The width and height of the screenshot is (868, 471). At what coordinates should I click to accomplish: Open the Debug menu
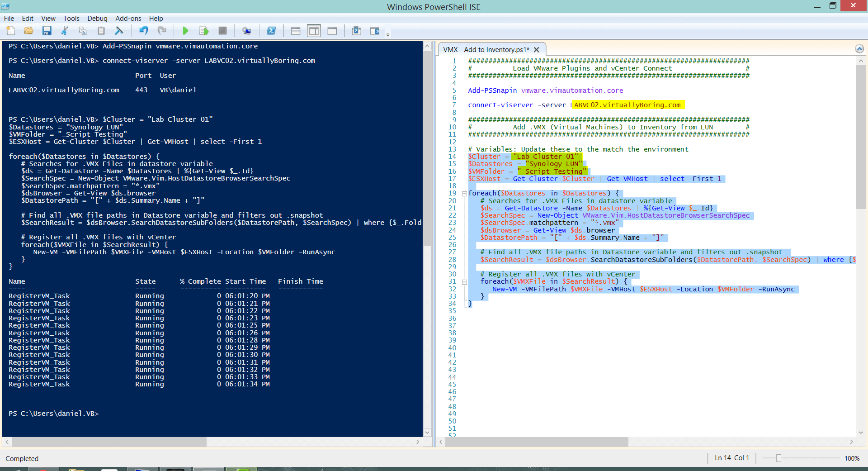click(97, 19)
